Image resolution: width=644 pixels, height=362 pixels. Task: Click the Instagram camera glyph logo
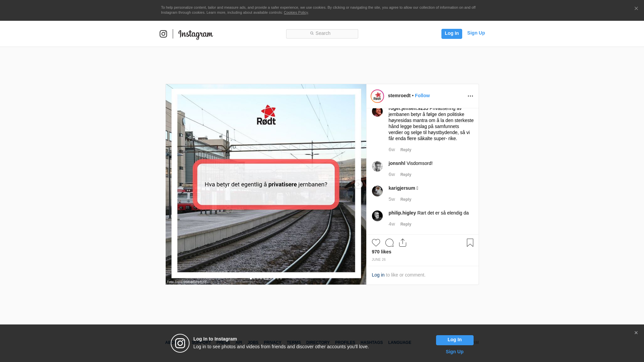pos(163,34)
